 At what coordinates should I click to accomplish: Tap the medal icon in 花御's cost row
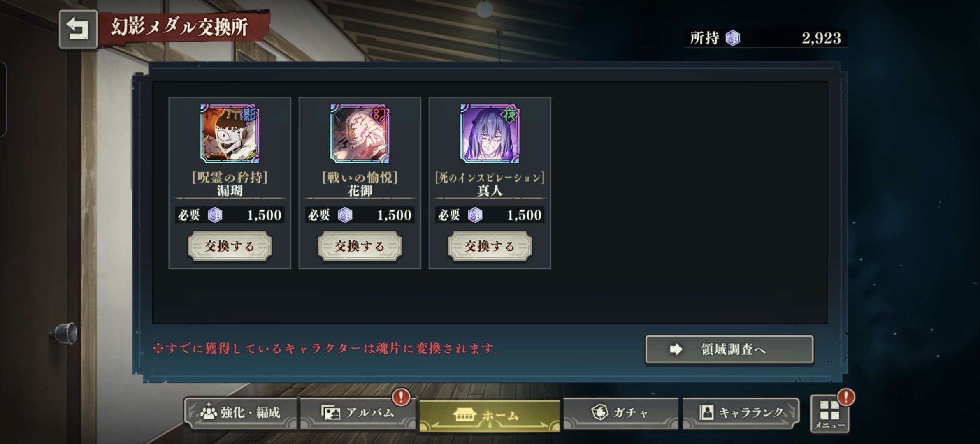point(345,215)
